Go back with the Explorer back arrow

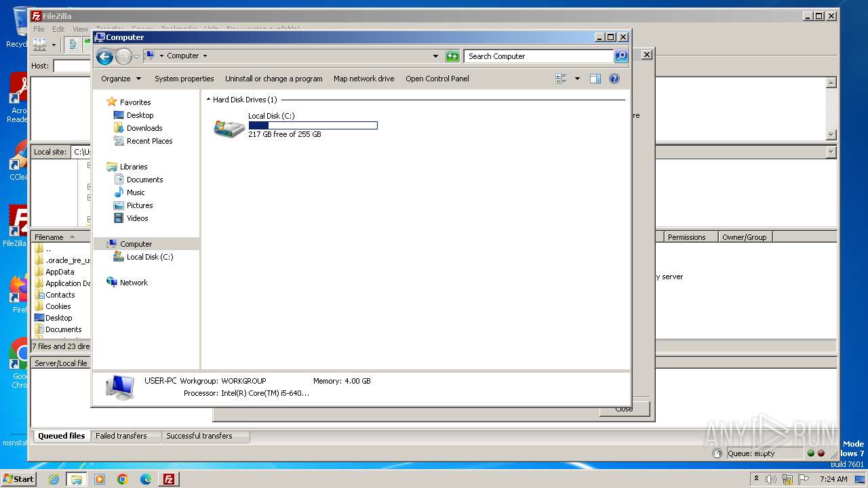click(x=104, y=56)
